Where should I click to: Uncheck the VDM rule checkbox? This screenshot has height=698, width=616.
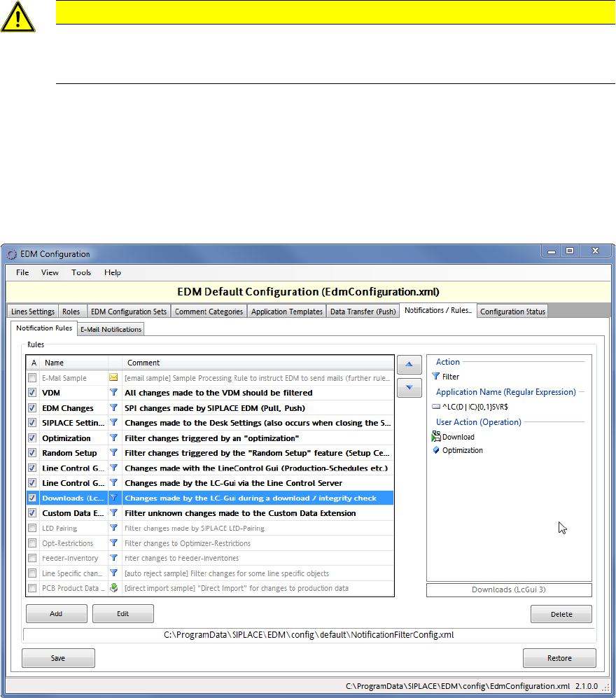pos(32,393)
